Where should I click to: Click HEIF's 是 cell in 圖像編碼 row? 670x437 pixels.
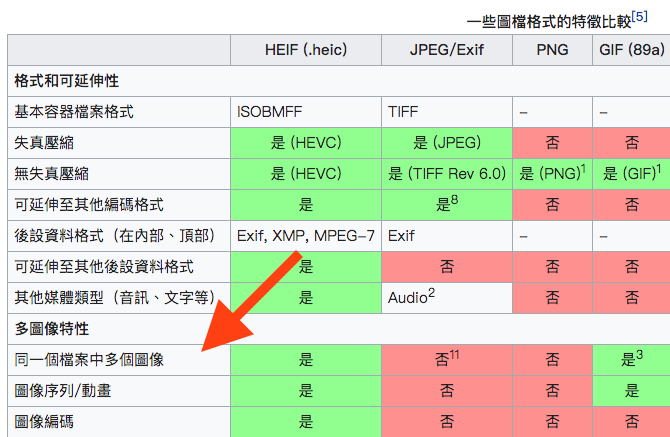[306, 422]
